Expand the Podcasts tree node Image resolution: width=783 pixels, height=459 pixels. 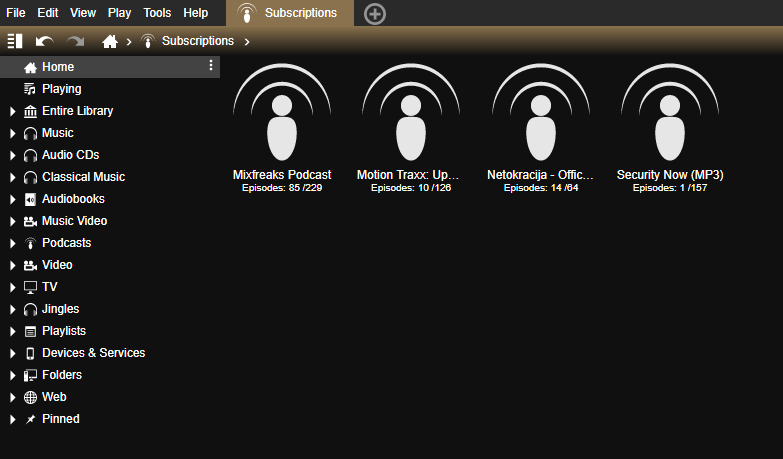click(x=12, y=243)
